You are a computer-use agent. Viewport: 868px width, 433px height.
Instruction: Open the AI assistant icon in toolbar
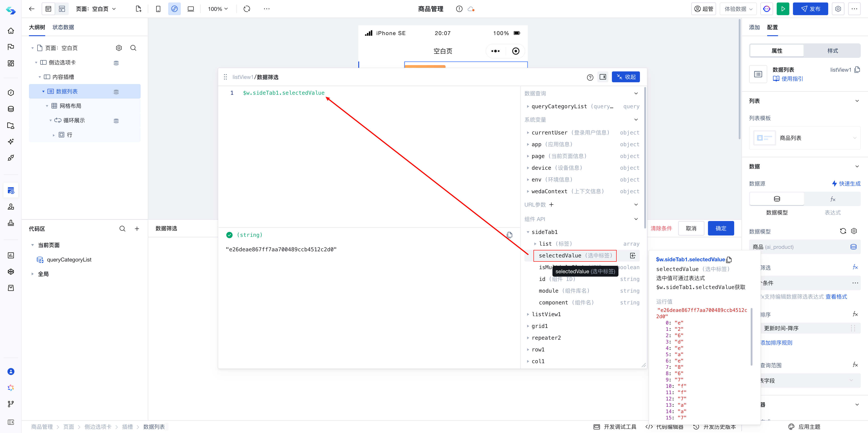pyautogui.click(x=767, y=9)
